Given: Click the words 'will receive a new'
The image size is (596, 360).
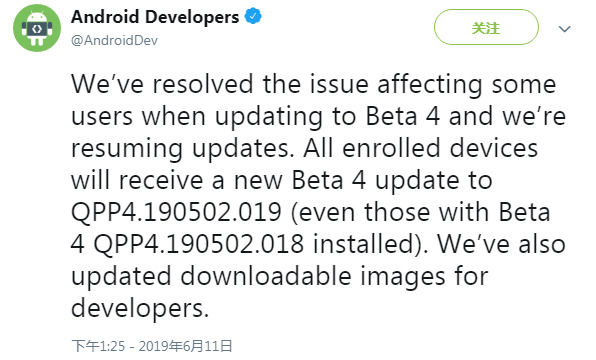Looking at the screenshot, I should pos(177,180).
